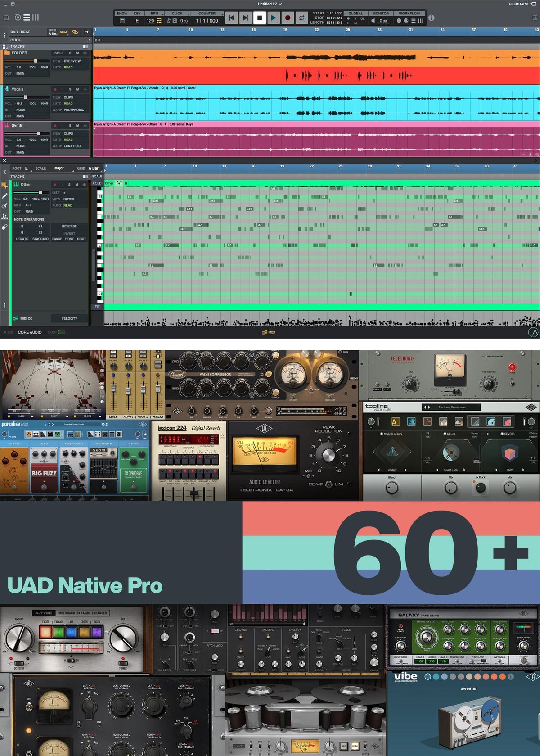Open Synth warp mode Luna Poly dropdown
Image resolution: width=540 pixels, height=756 pixels.
coord(72,146)
